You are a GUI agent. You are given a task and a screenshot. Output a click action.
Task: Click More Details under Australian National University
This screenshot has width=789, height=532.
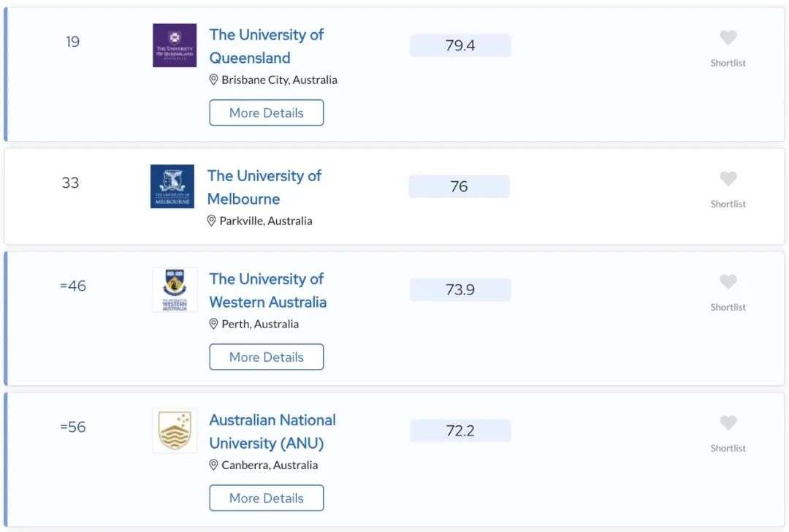(266, 498)
